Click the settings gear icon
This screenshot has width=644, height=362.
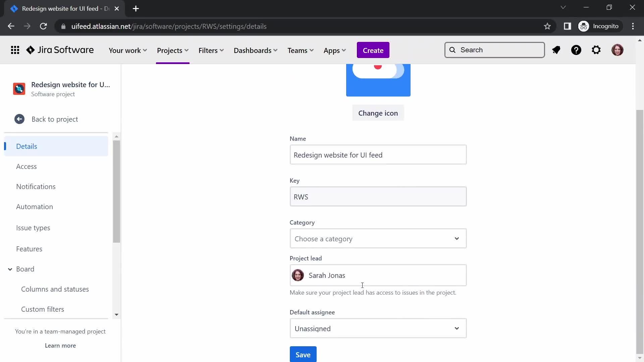coord(597,50)
